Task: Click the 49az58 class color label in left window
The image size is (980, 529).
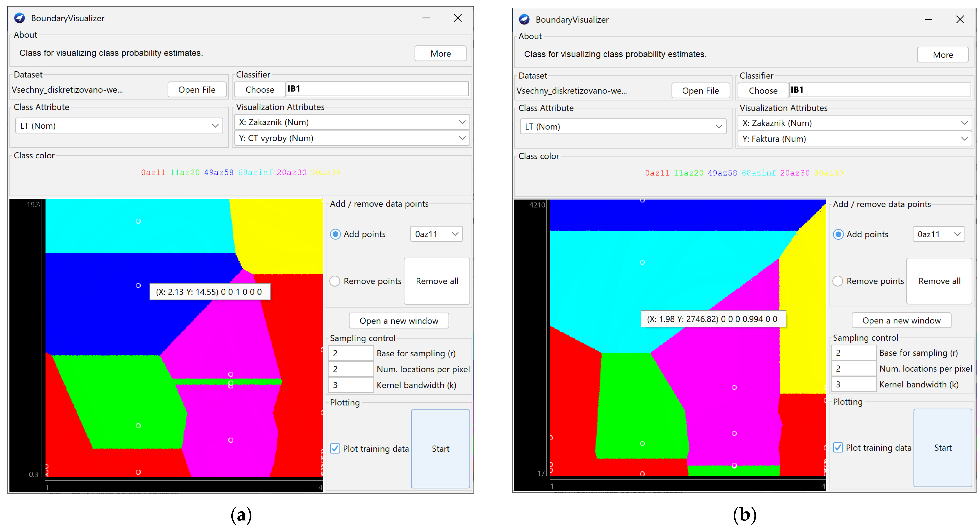Action: 219,172
